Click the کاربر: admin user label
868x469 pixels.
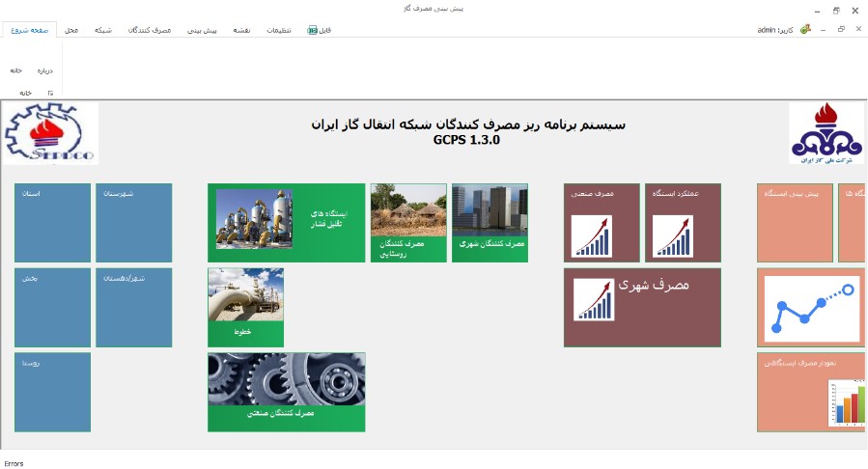tap(775, 30)
